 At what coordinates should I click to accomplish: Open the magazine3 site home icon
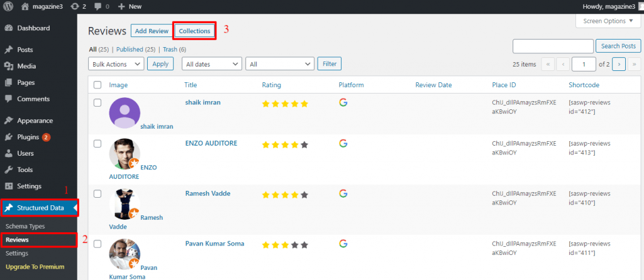(x=26, y=6)
